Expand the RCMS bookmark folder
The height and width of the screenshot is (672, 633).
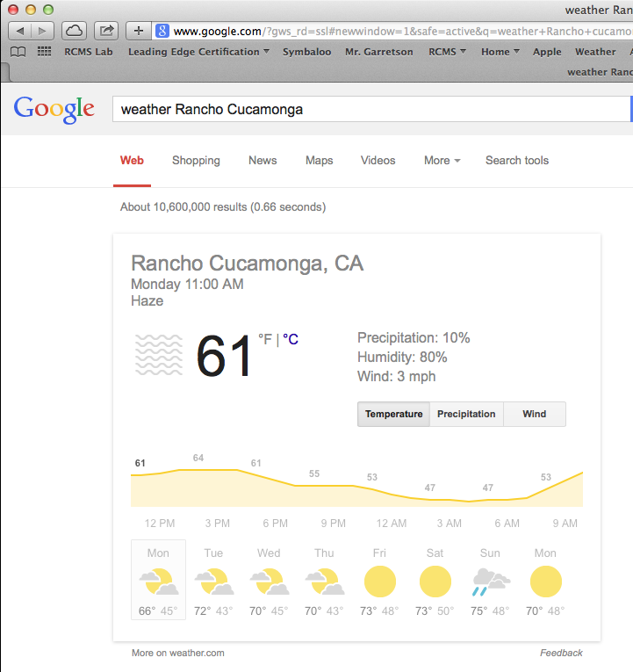[x=447, y=52]
